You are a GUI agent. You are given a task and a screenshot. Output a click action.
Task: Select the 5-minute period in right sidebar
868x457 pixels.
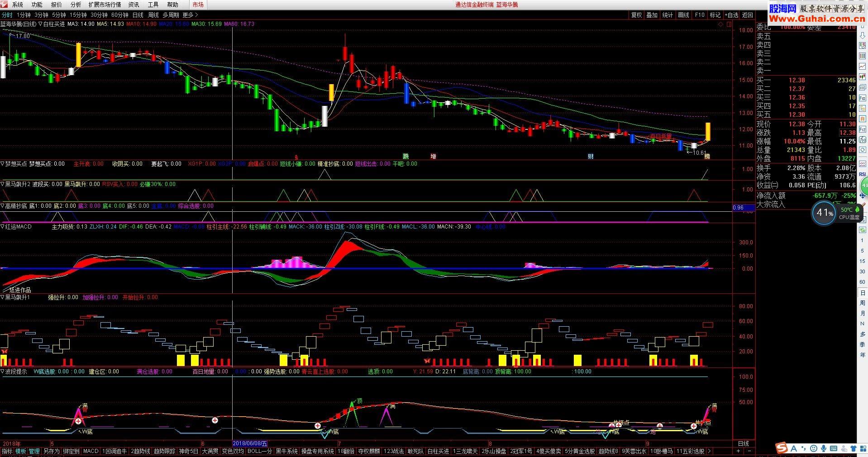coord(863,251)
